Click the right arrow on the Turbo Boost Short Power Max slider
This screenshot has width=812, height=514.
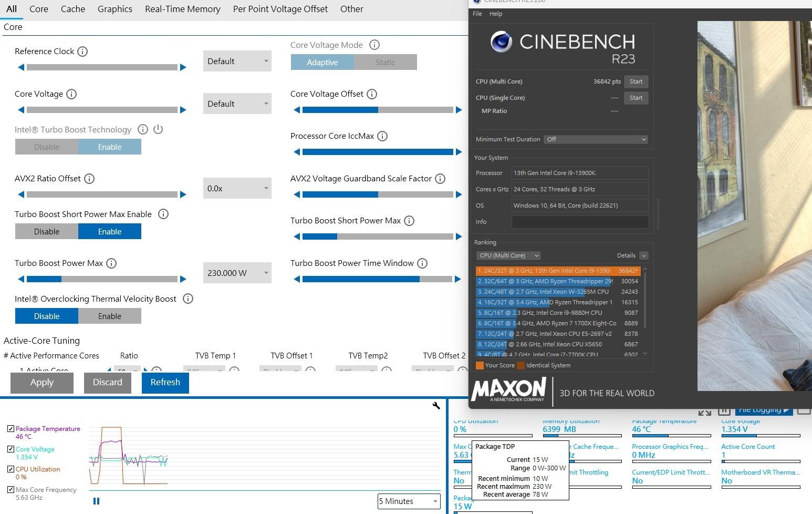pos(459,237)
